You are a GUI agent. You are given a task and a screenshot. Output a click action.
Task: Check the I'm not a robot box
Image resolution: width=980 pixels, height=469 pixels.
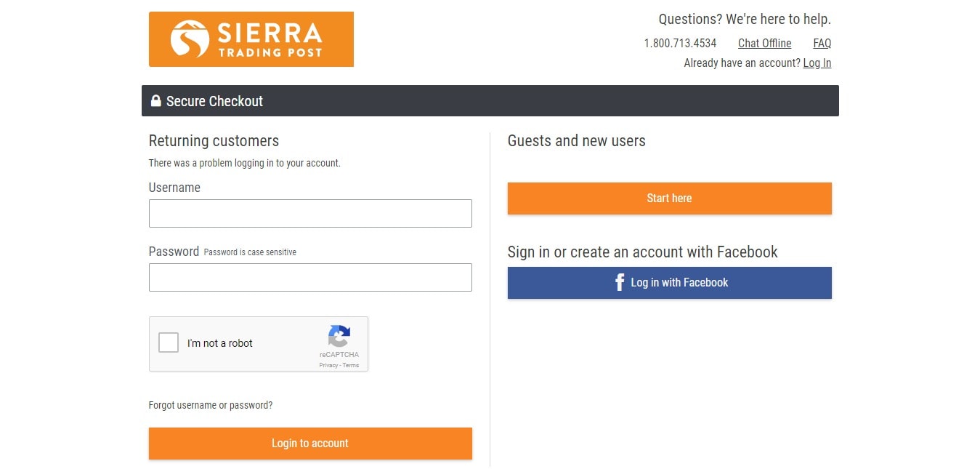(x=169, y=342)
